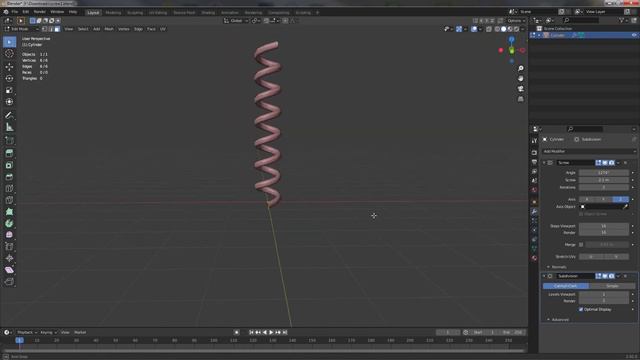
Task: Switch to rendered viewport shading
Action: (516, 29)
